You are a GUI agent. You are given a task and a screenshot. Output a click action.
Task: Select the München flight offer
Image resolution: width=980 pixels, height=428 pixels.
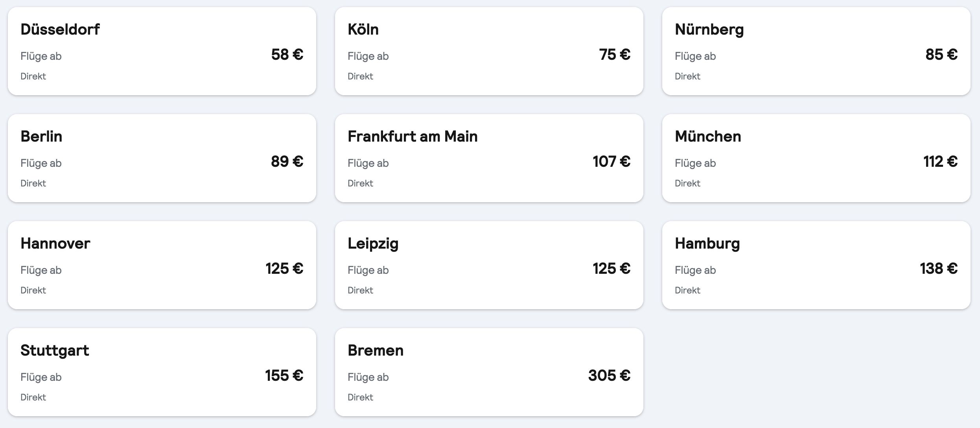[x=816, y=158]
